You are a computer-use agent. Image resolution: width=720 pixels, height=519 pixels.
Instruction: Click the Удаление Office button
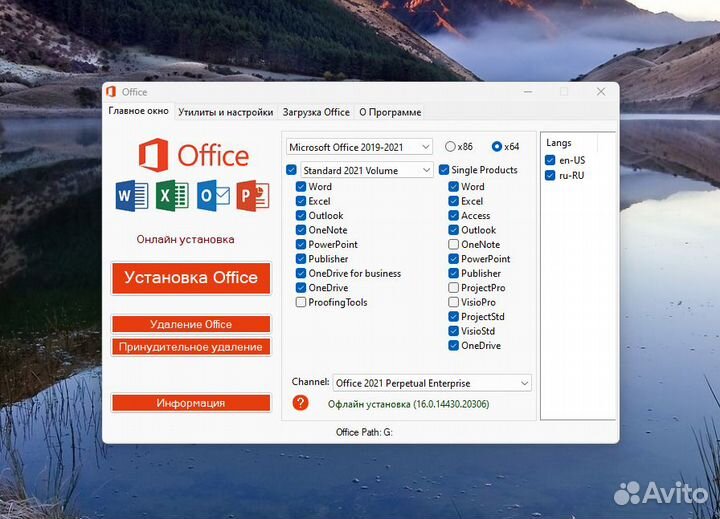click(191, 324)
